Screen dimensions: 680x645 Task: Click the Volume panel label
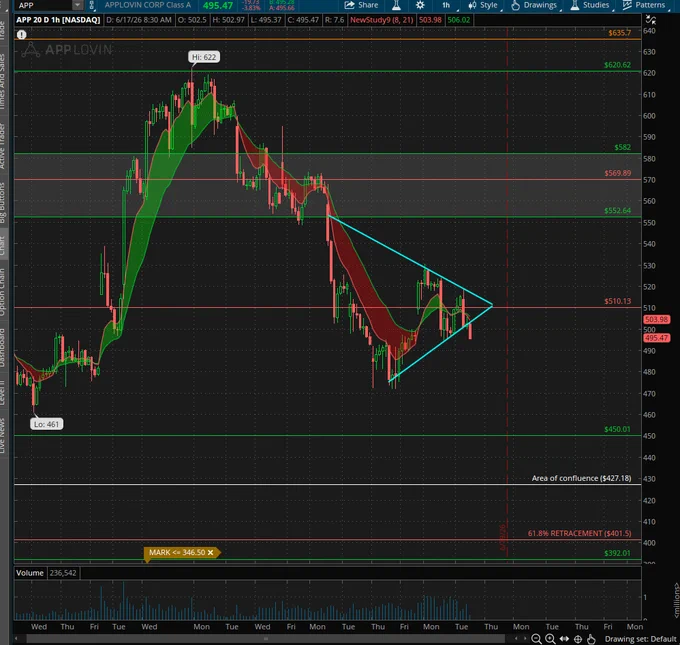point(29,573)
